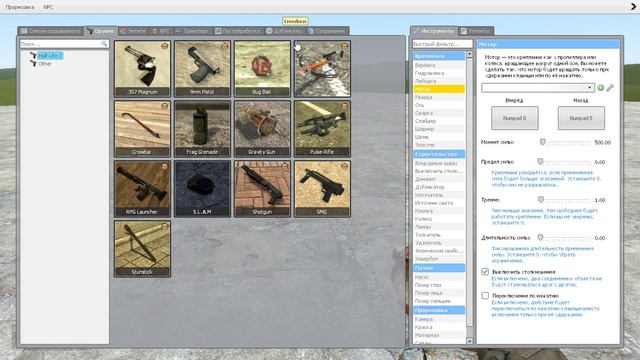Select the Камера tool in list

439,319
